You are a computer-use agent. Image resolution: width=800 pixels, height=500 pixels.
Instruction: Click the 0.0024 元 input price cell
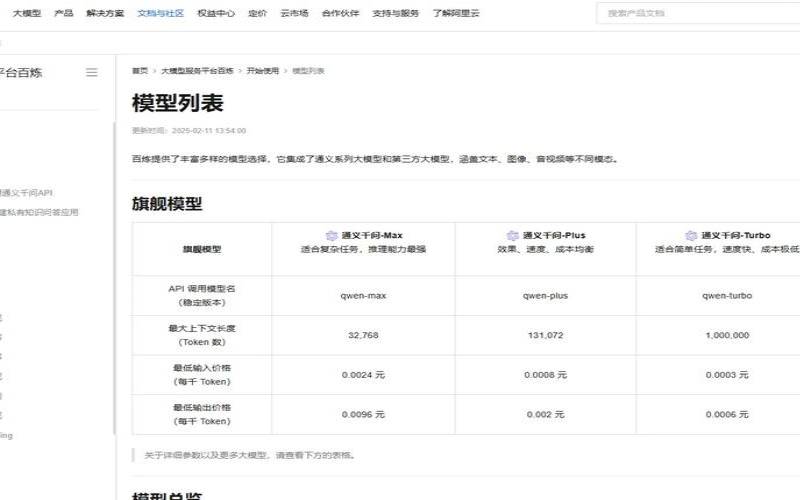[x=363, y=375]
